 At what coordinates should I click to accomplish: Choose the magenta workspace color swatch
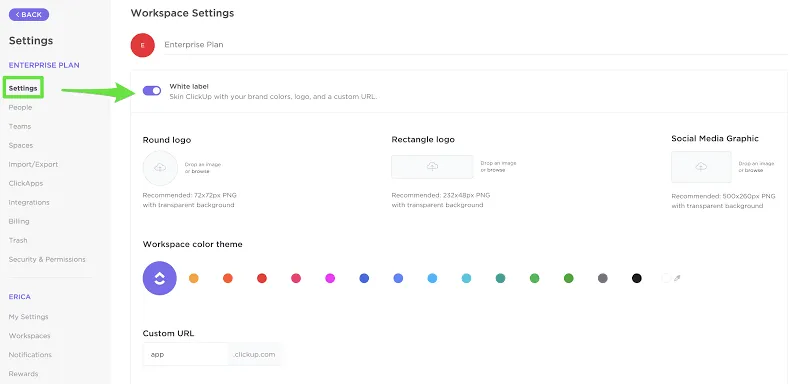pos(330,278)
